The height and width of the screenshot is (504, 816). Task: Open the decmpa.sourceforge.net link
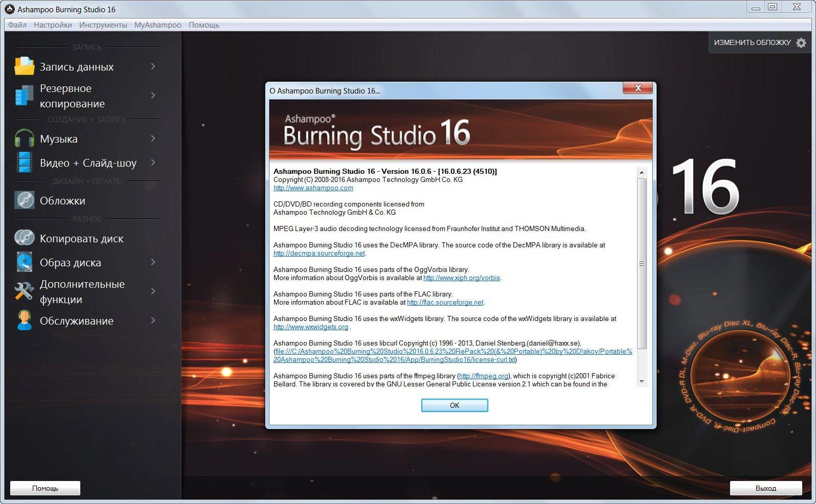pyautogui.click(x=319, y=254)
